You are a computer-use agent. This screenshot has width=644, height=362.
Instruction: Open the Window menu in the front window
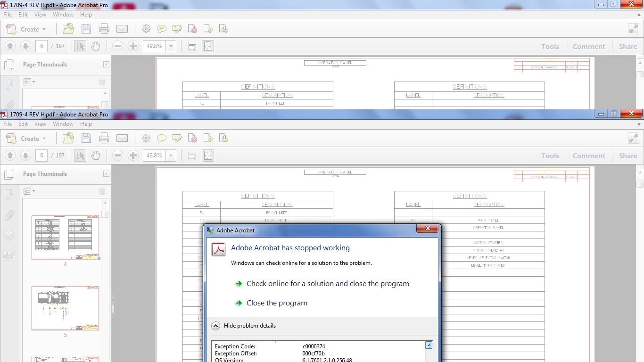(x=63, y=124)
